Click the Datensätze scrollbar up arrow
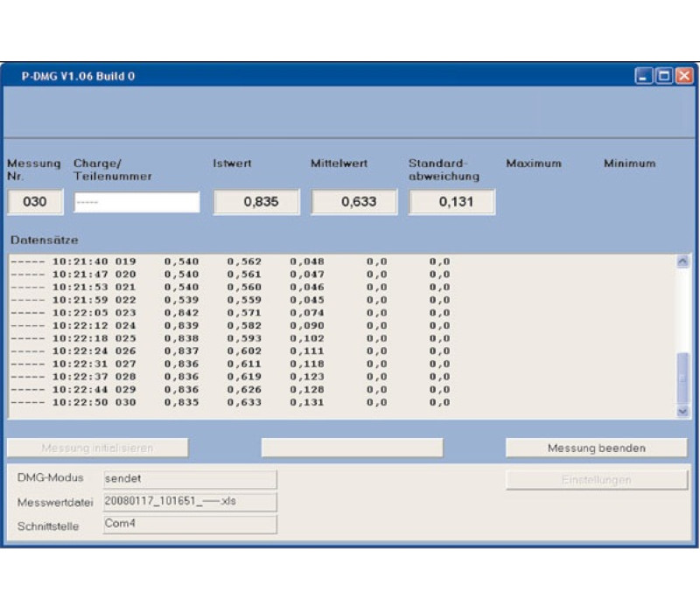This screenshot has width=700, height=612. [x=682, y=261]
